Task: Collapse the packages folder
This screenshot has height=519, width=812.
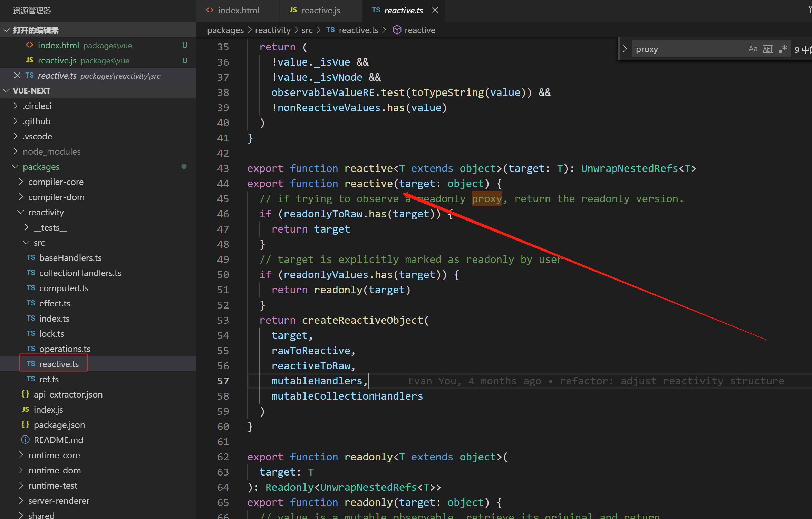Action: pyautogui.click(x=98, y=167)
